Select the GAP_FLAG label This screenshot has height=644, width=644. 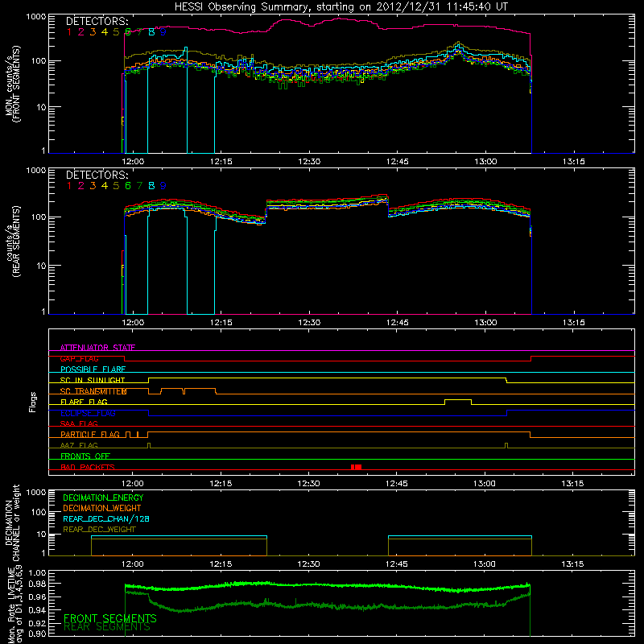click(79, 358)
